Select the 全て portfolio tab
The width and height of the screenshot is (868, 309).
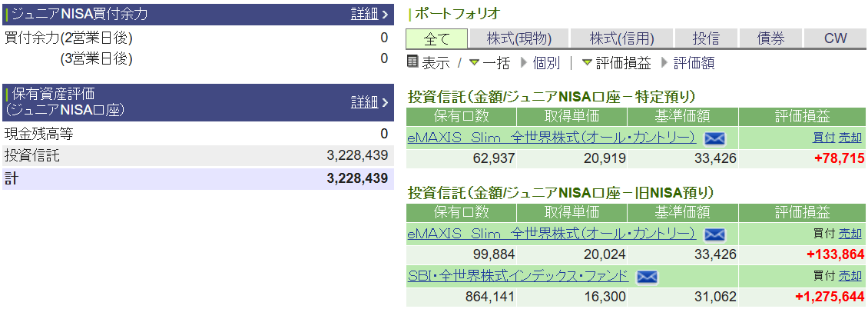(435, 38)
